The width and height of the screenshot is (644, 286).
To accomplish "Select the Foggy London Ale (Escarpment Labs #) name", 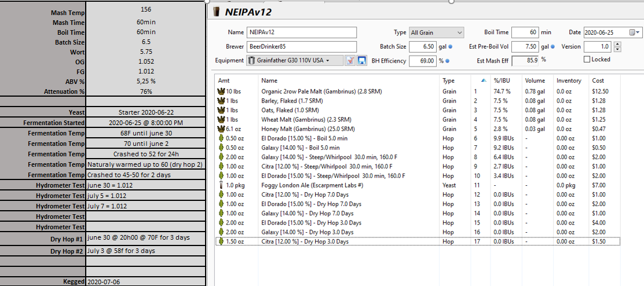I will click(x=312, y=185).
